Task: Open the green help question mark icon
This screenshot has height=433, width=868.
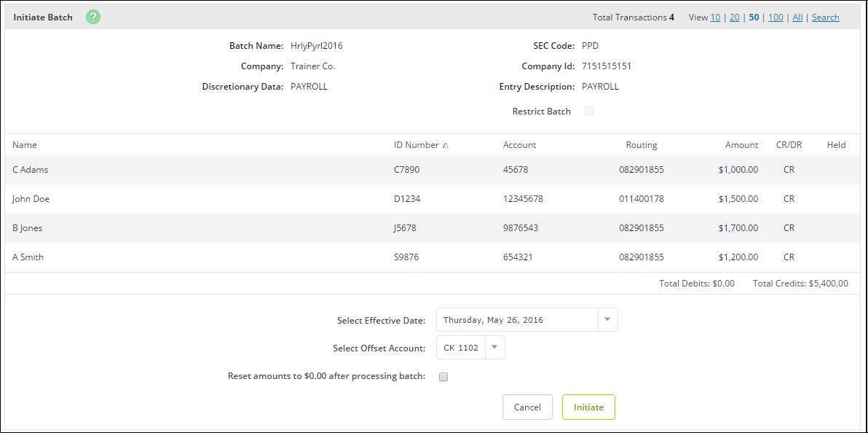Action: [93, 17]
